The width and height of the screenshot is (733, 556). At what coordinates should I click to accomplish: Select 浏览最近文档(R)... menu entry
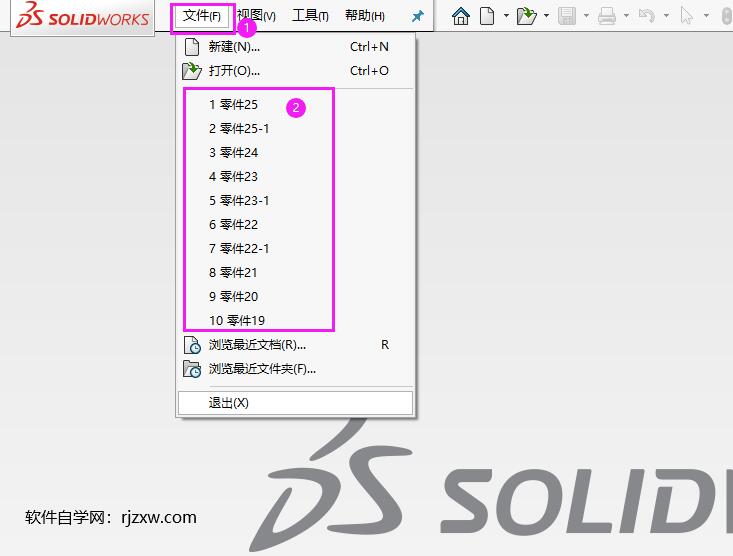click(x=295, y=345)
